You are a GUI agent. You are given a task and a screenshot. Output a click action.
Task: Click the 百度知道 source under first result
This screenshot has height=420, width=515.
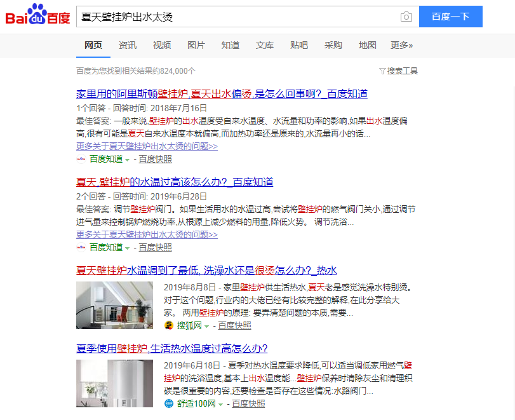click(x=106, y=159)
